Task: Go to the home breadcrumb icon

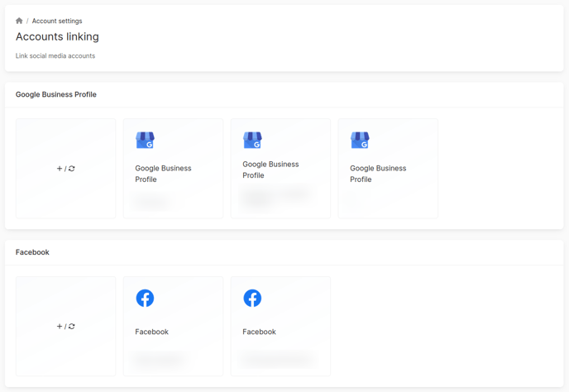Action: (19, 21)
